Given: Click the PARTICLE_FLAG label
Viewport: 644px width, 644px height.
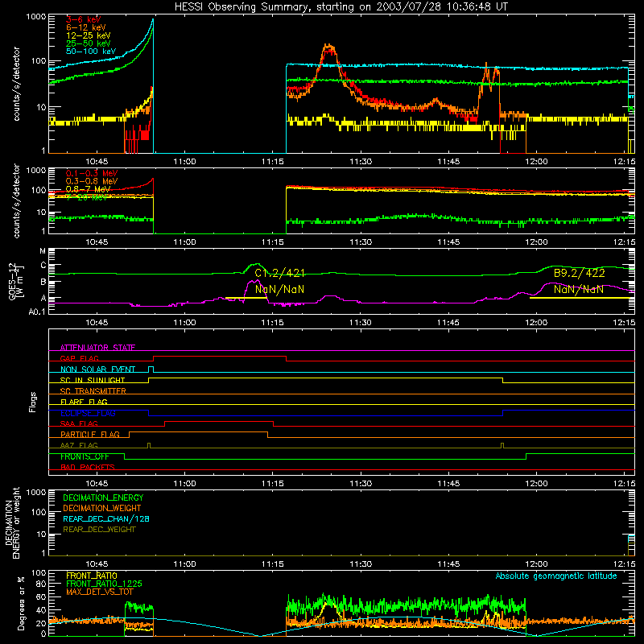Looking at the screenshot, I should click(x=90, y=434).
